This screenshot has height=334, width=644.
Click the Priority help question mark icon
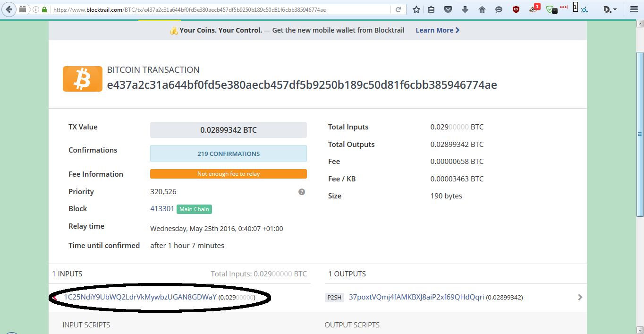coord(302,192)
